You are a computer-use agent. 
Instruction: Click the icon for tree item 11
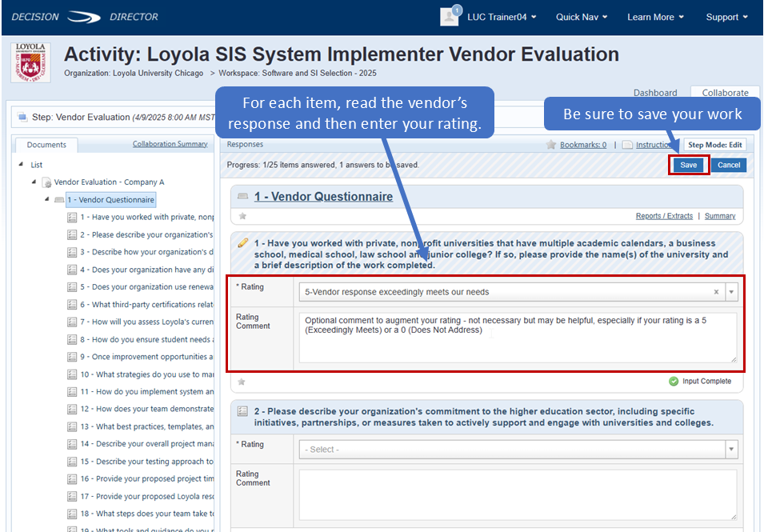tap(72, 392)
